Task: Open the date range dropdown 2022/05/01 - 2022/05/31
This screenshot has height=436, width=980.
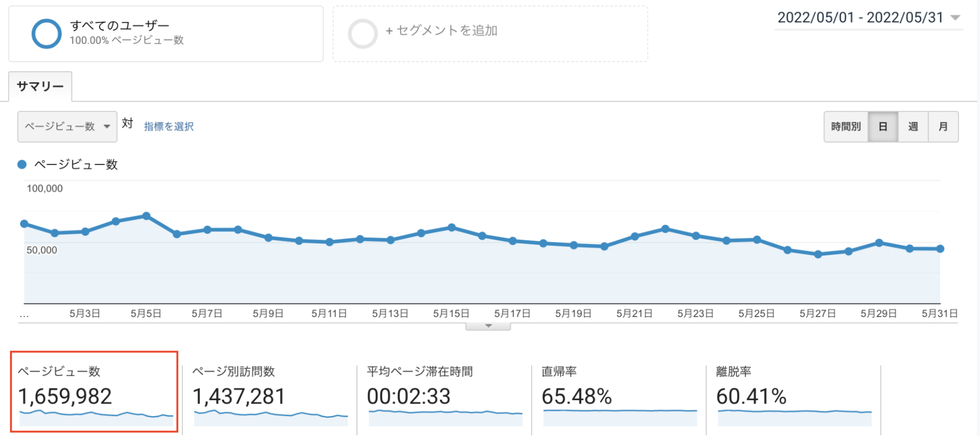Action: click(869, 18)
